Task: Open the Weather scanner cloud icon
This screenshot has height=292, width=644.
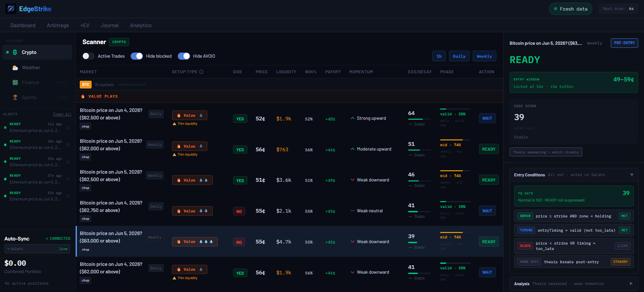Action: click(15, 68)
